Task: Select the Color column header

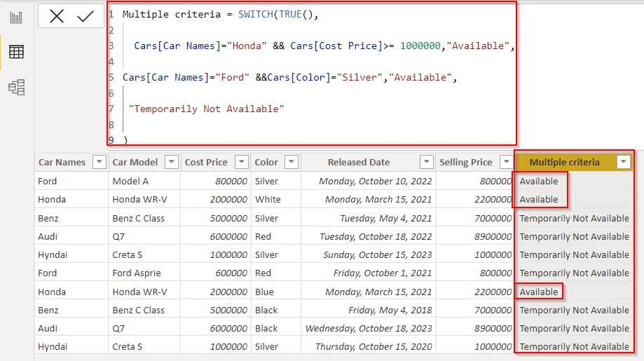Action: (x=266, y=162)
